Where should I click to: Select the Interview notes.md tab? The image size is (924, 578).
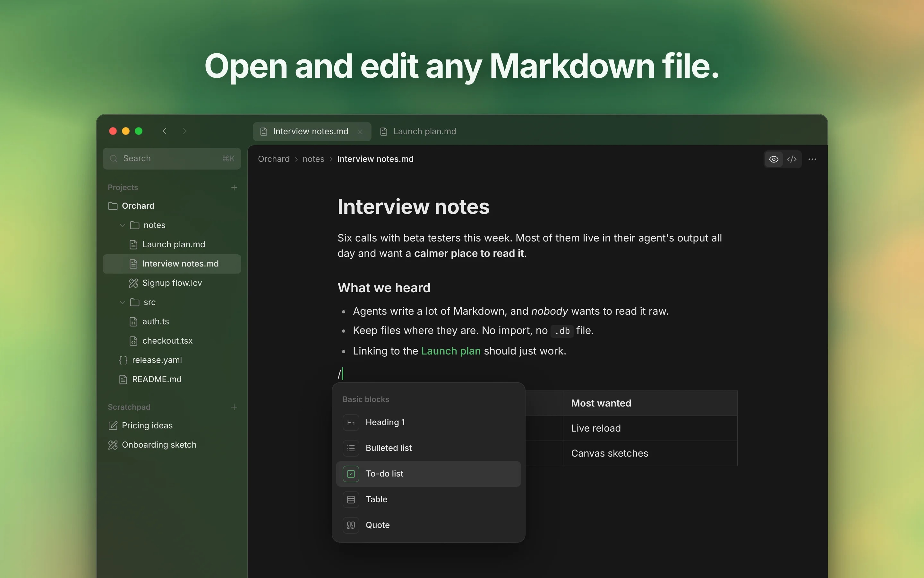[312, 132]
